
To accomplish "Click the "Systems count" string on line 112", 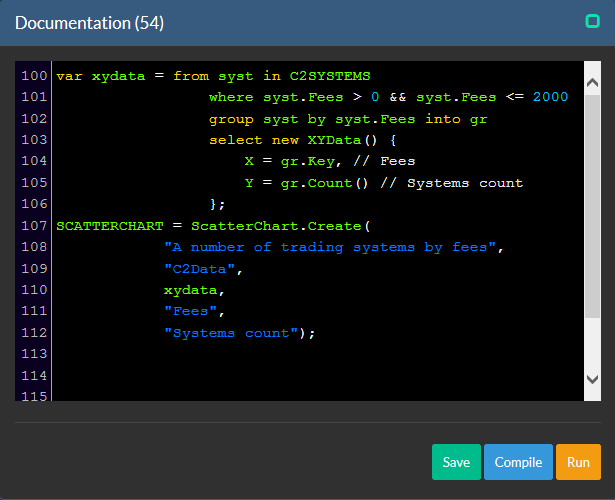I will pyautogui.click(x=231, y=333).
